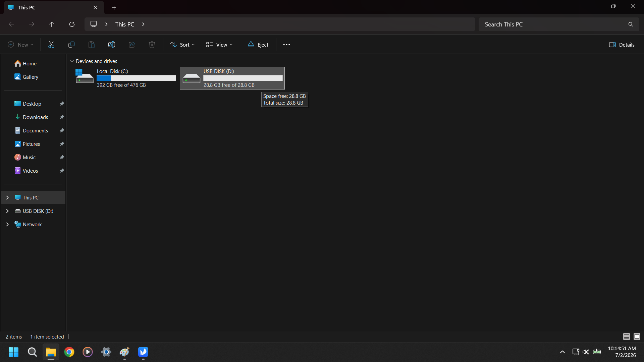
Task: Add a new tab with plus button
Action: point(114,7)
